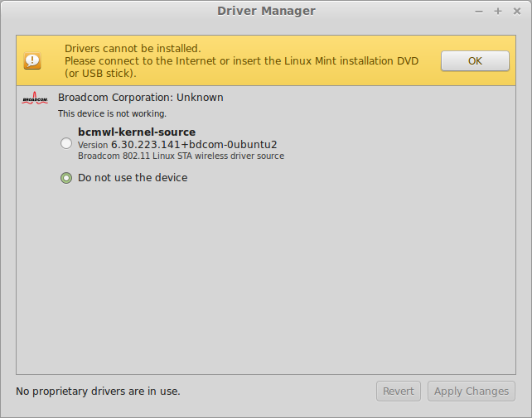Close the Driver Manager window
This screenshot has height=418, width=532.
pyautogui.click(x=517, y=12)
